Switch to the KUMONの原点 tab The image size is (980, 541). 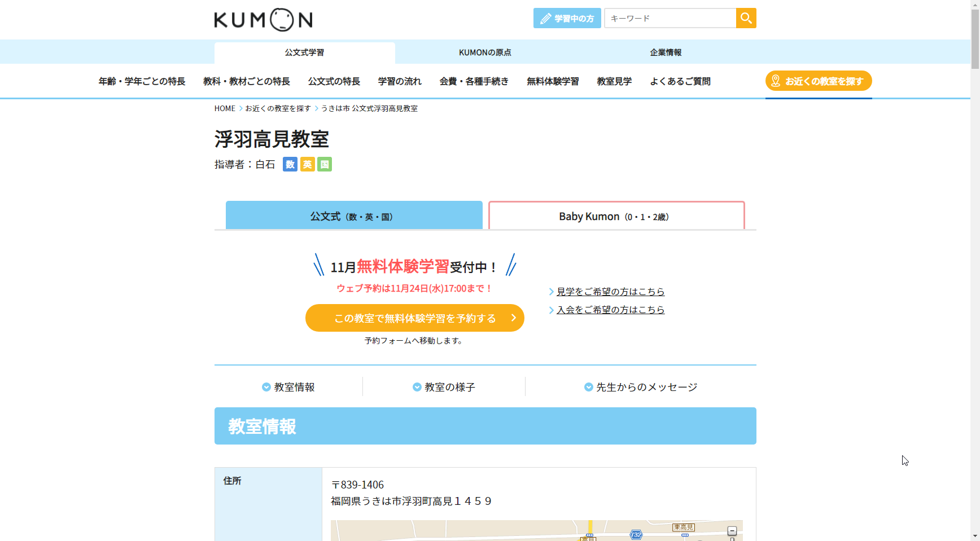[485, 52]
